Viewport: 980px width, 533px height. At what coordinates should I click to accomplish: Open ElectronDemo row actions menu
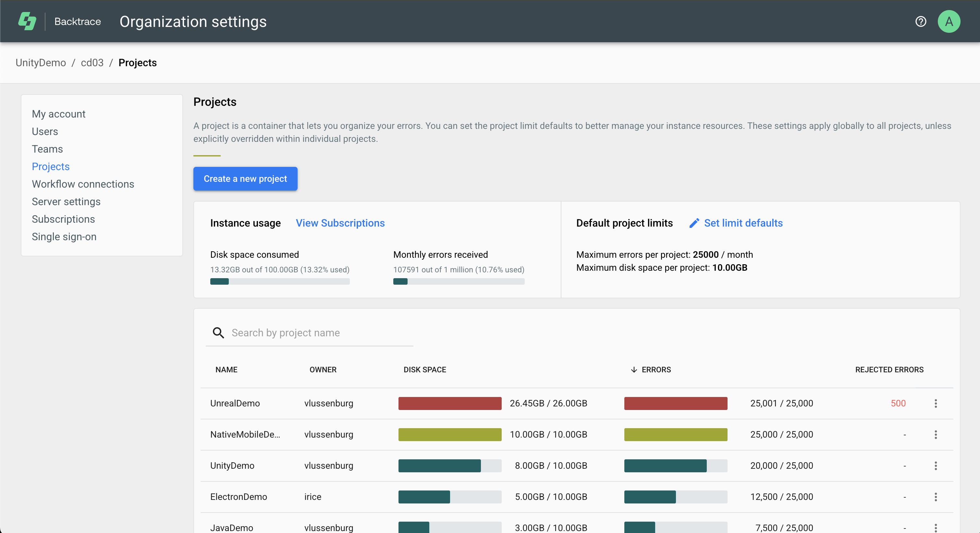click(x=936, y=497)
